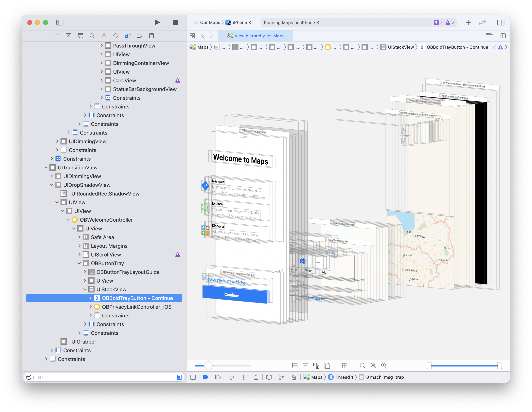Click Debug View Hierarchy button
The height and width of the screenshot is (412, 532).
click(x=269, y=377)
